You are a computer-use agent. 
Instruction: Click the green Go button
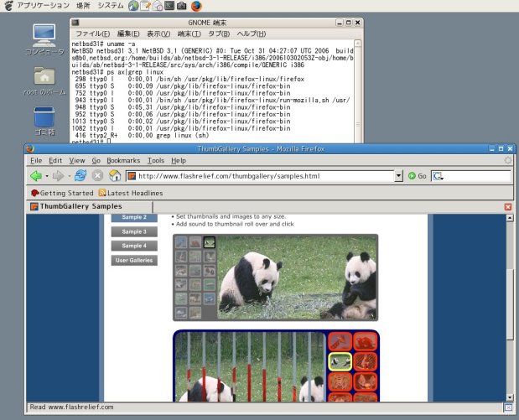(x=417, y=176)
